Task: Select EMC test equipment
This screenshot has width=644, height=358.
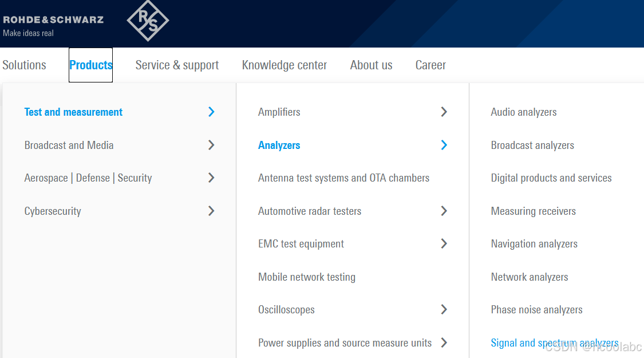Action: pos(301,244)
